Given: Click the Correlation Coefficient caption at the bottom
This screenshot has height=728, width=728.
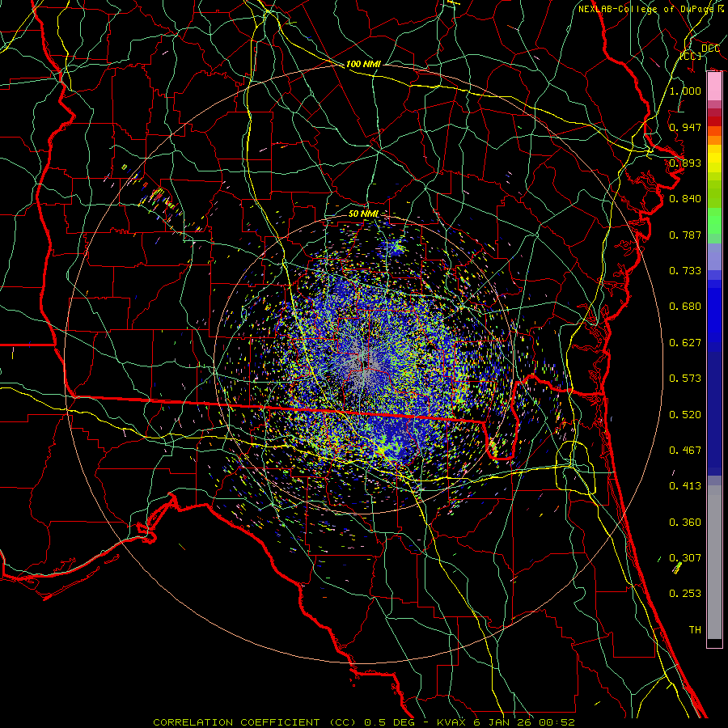Looking at the screenshot, I should [363, 722].
